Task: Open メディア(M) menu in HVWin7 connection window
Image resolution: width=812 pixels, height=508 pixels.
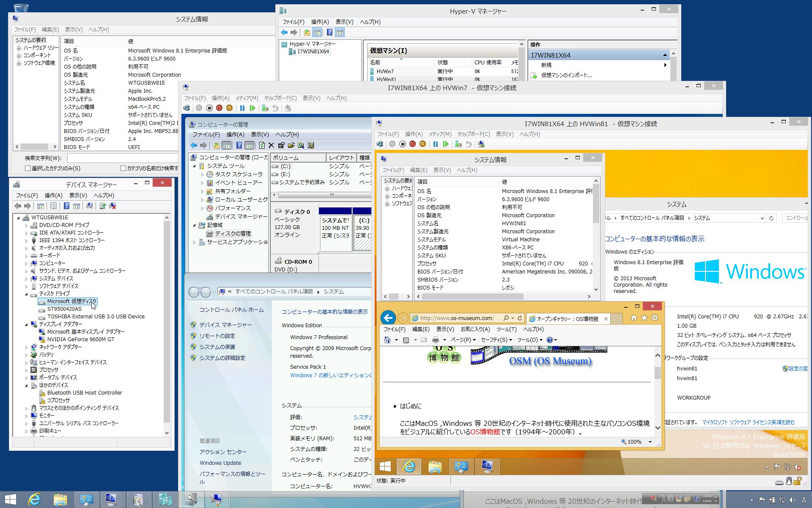Action: [x=247, y=98]
